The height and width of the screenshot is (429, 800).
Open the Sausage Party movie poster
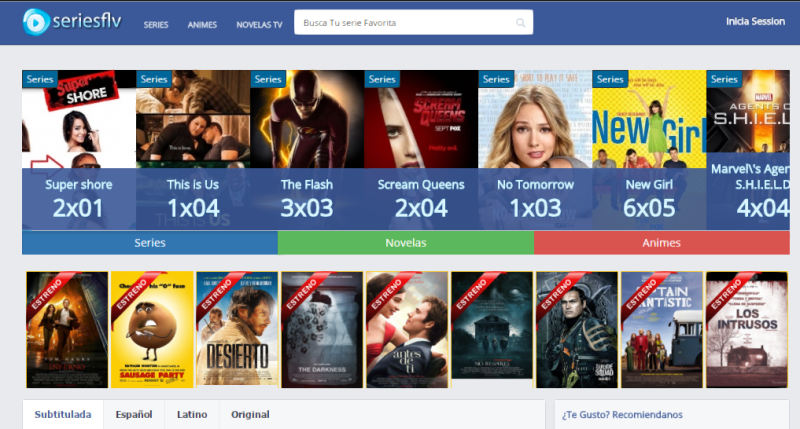(x=152, y=330)
